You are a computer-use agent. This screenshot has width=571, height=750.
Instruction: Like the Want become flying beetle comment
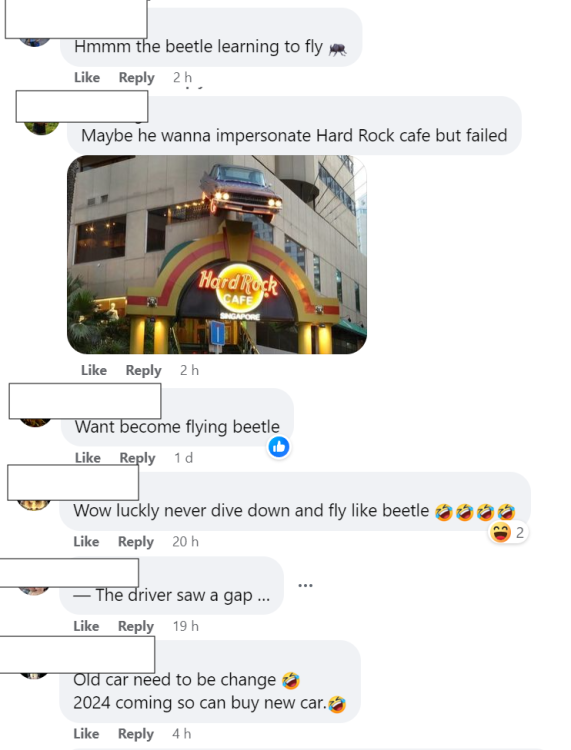click(x=88, y=457)
